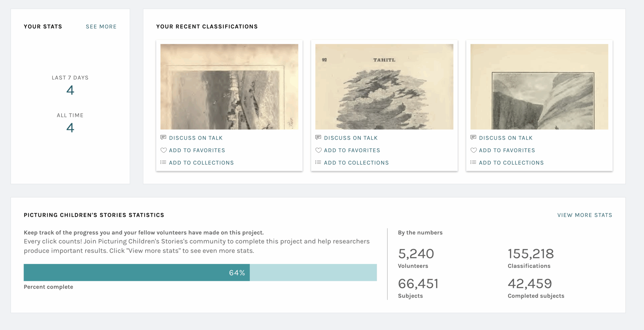Click the heart icon on third classification card
This screenshot has height=330, width=644.
point(474,150)
